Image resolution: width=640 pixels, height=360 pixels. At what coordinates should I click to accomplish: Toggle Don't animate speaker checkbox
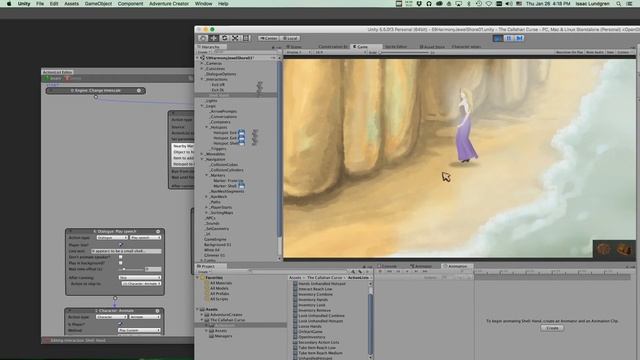[120, 257]
